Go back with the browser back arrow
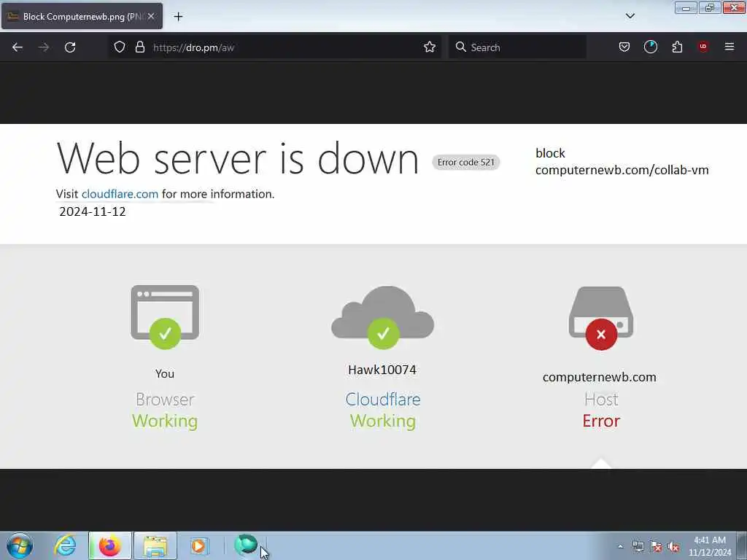Viewport: 747px width, 560px height. pyautogui.click(x=18, y=47)
